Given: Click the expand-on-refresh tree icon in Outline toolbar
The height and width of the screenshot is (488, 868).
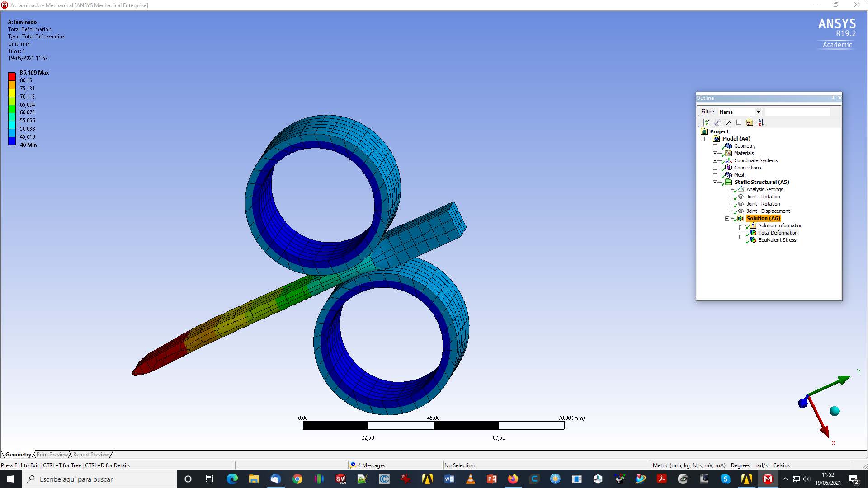Looking at the screenshot, I should coord(728,122).
